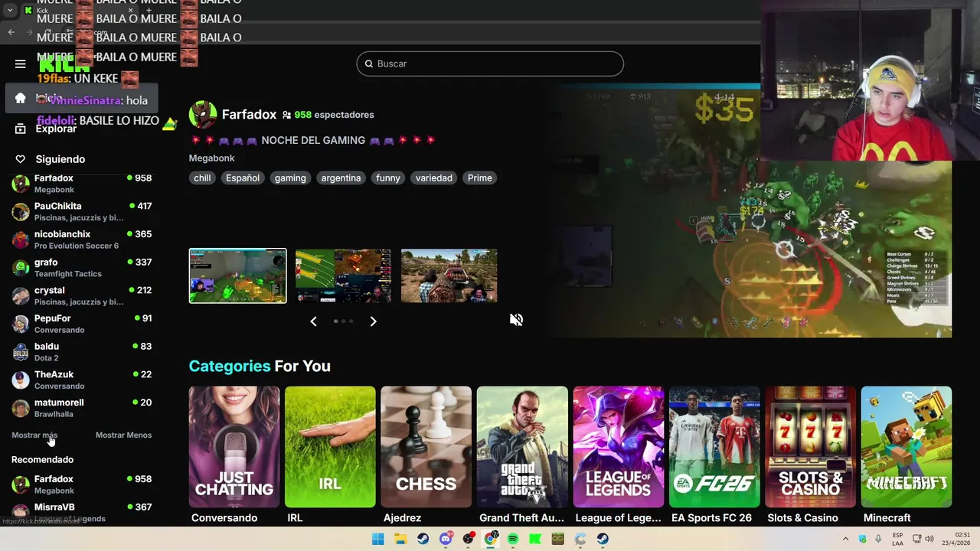Collapse list with Mostrar Menos

[x=123, y=435]
